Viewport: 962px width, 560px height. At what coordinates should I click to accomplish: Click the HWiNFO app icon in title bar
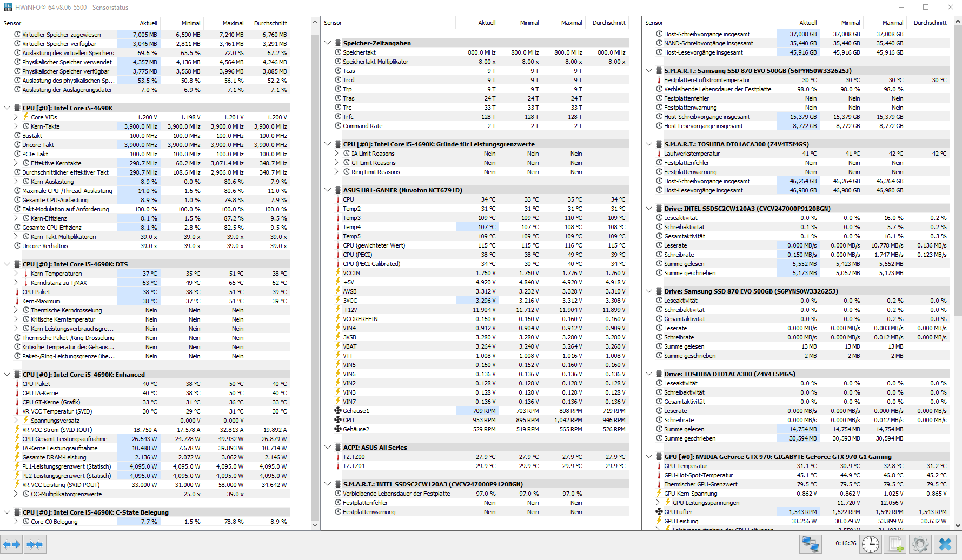coord(8,7)
